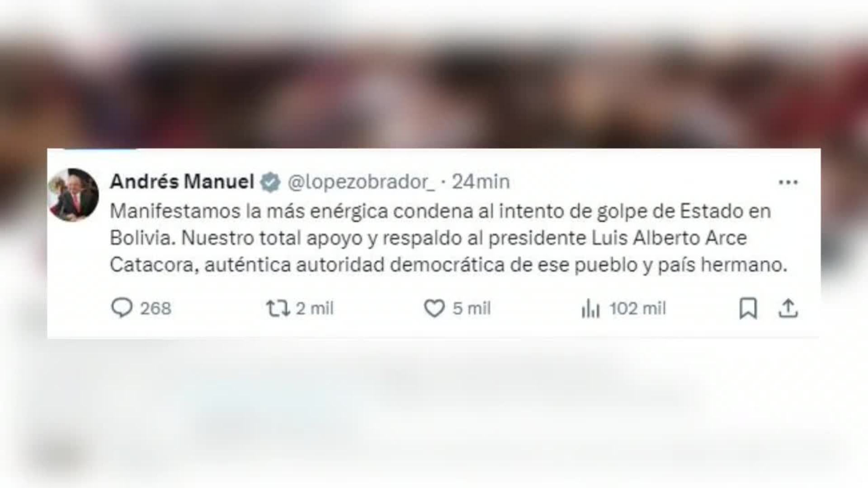Click the Andrés Manuel display name
The width and height of the screenshot is (868, 488).
tap(182, 182)
